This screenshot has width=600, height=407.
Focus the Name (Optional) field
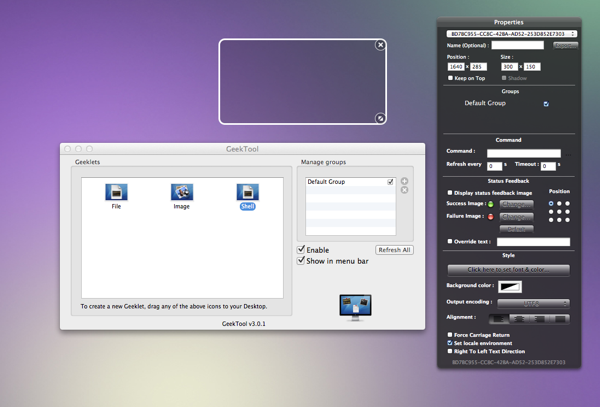click(517, 45)
